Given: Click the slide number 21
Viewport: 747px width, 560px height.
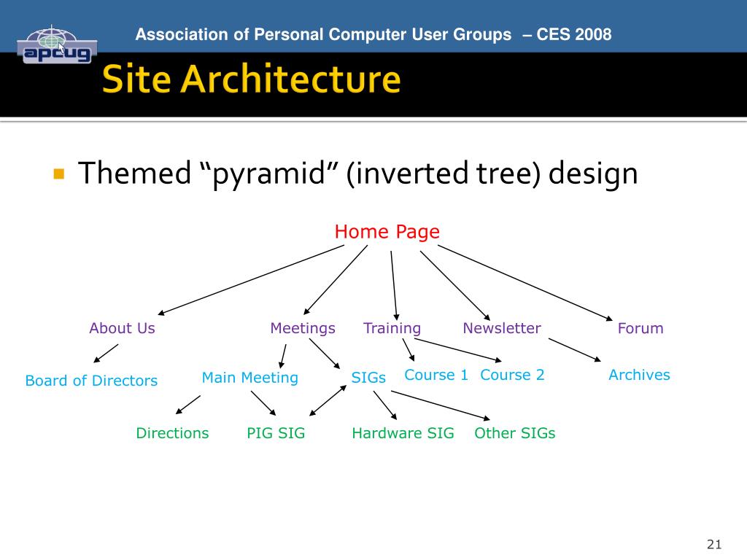Looking at the screenshot, I should pyautogui.click(x=714, y=544).
